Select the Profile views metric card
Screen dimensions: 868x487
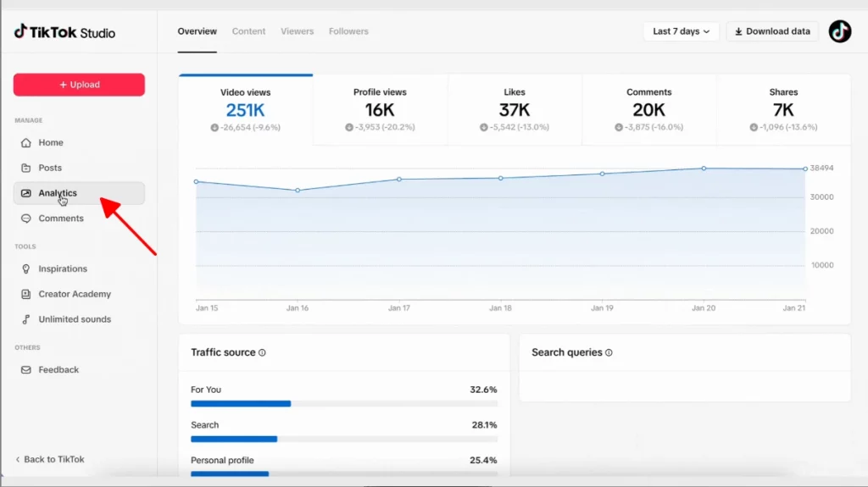point(380,109)
